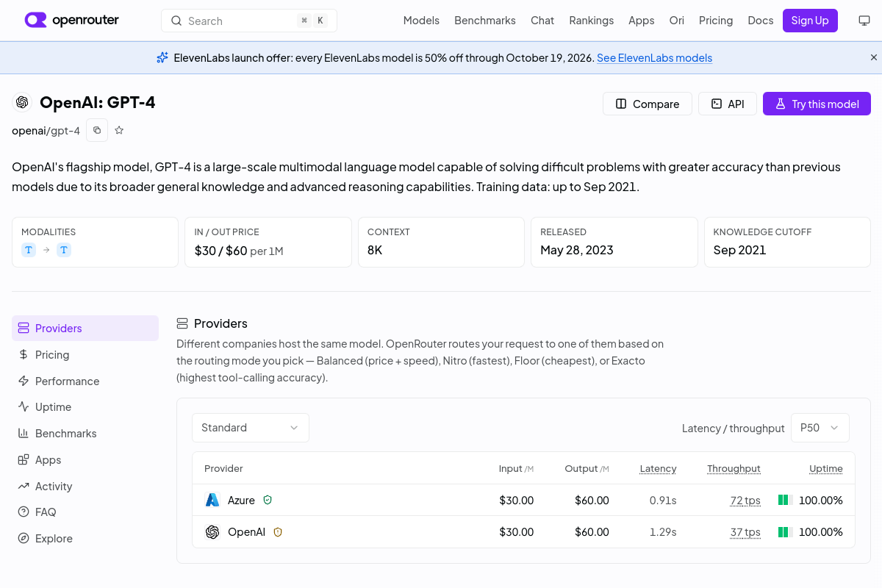Open Chat from the top navigation
Viewport: 882px width, 588px height.
tap(542, 21)
